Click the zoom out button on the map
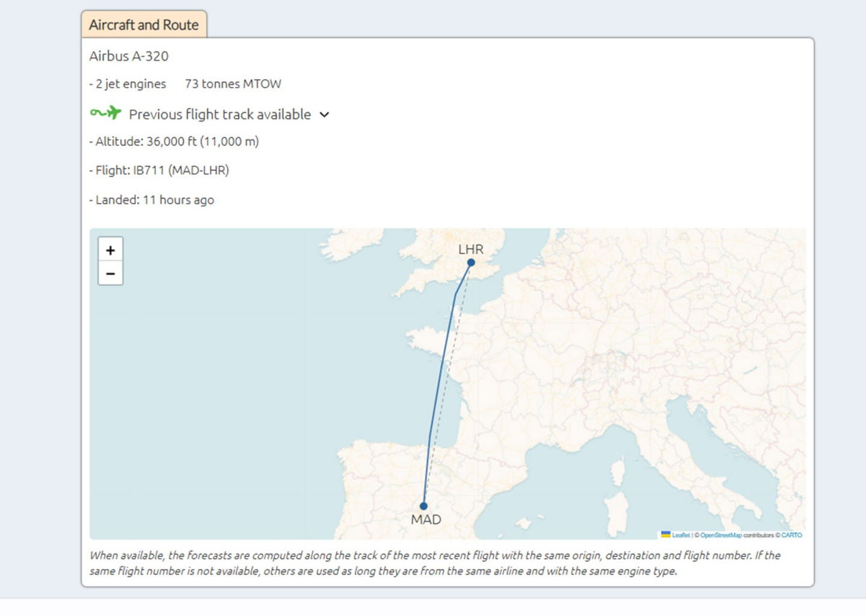Viewport: 866px width, 616px height. click(x=110, y=274)
